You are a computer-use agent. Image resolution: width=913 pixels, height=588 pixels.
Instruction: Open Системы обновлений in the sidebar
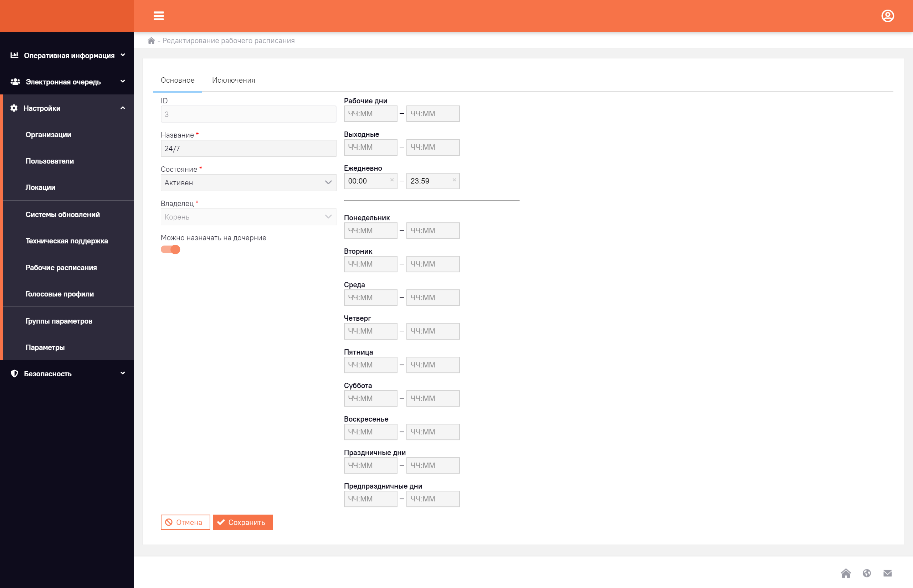click(x=63, y=215)
